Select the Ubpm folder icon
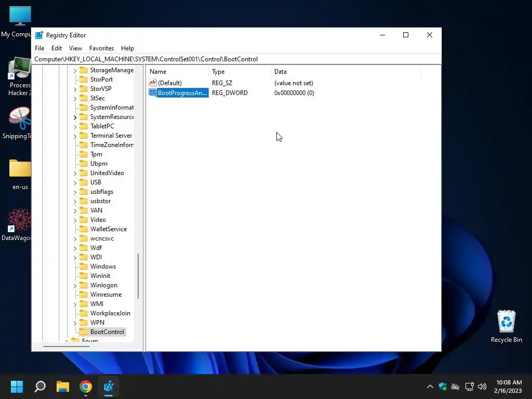This screenshot has width=532, height=399. (84, 164)
